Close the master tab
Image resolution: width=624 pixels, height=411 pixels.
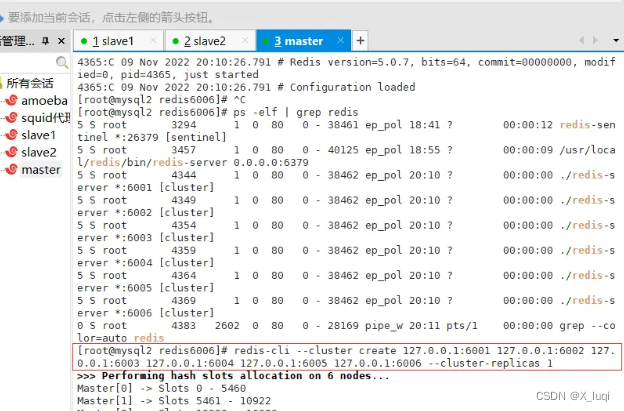pos(340,40)
